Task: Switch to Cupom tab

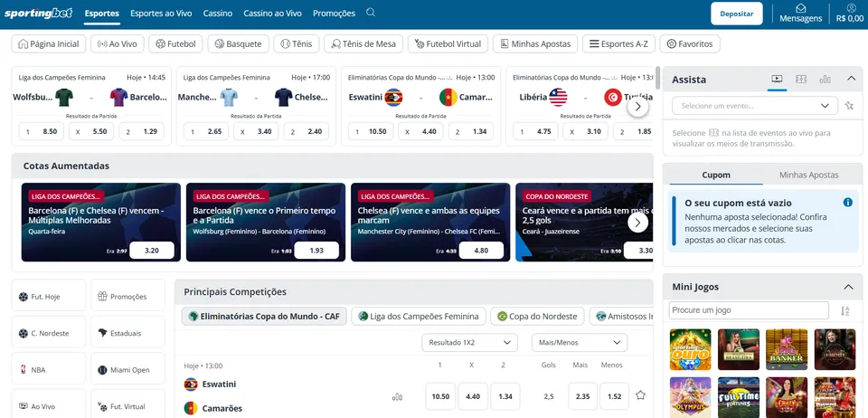Action: pyautogui.click(x=716, y=175)
